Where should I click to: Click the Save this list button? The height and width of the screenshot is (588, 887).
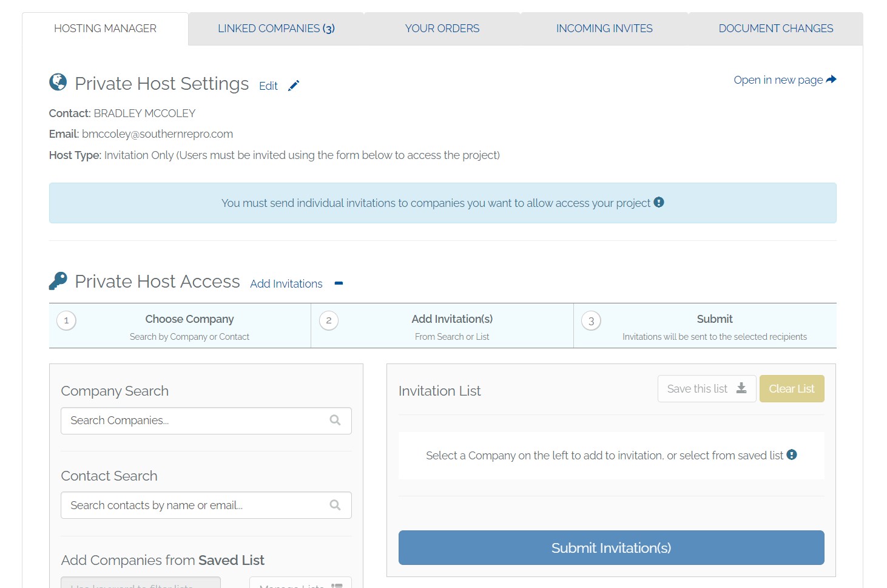(x=707, y=389)
